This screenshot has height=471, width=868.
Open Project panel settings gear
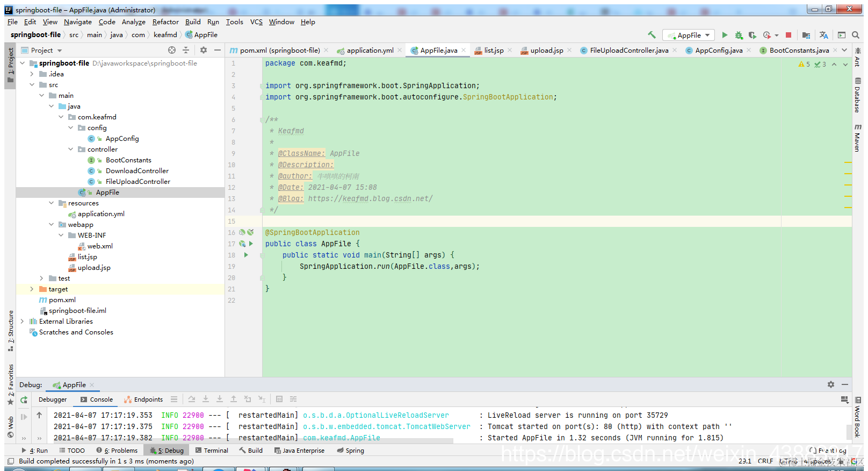tap(204, 50)
